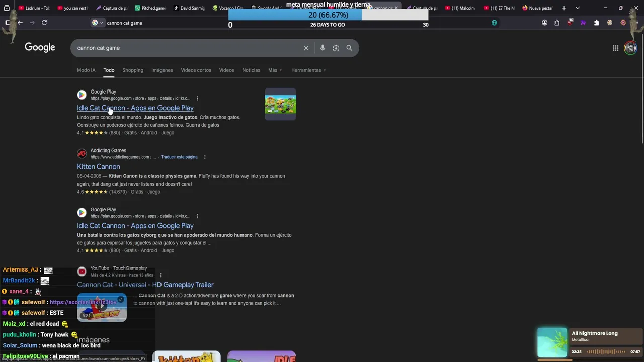Open options menu for Kitten Cannon result

[x=204, y=157]
